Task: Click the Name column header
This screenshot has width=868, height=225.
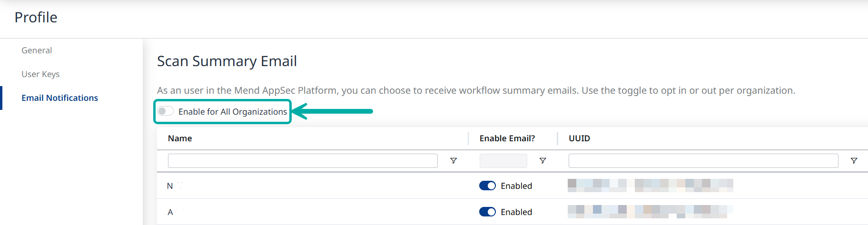Action: (180, 138)
